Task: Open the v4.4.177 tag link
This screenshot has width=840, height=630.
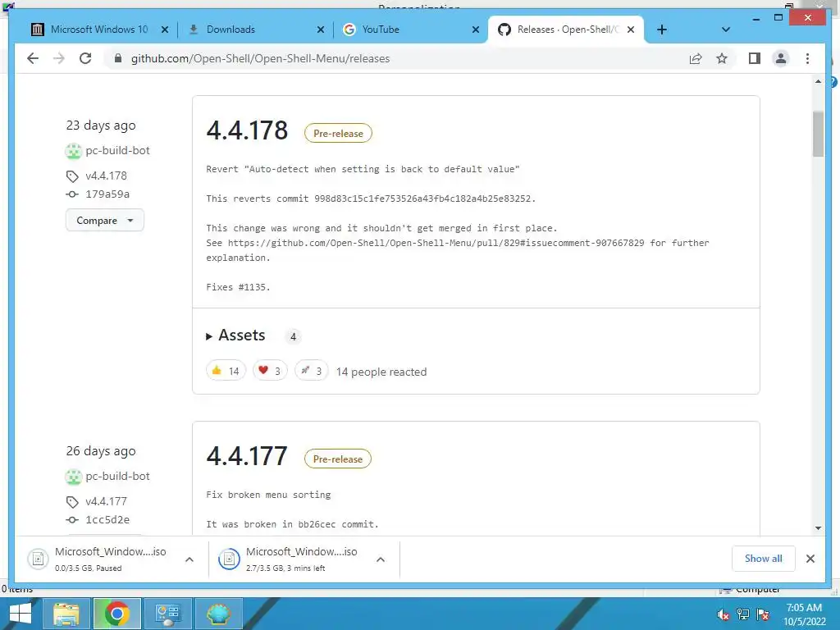Action: coord(106,501)
